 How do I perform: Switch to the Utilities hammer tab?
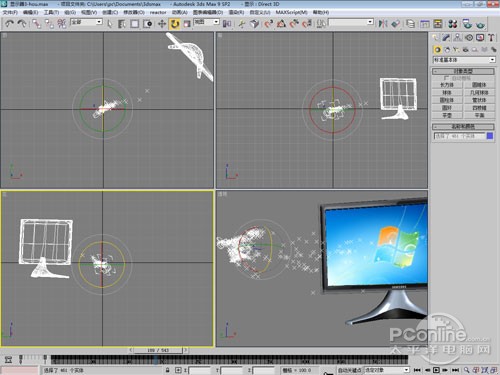coord(491,38)
